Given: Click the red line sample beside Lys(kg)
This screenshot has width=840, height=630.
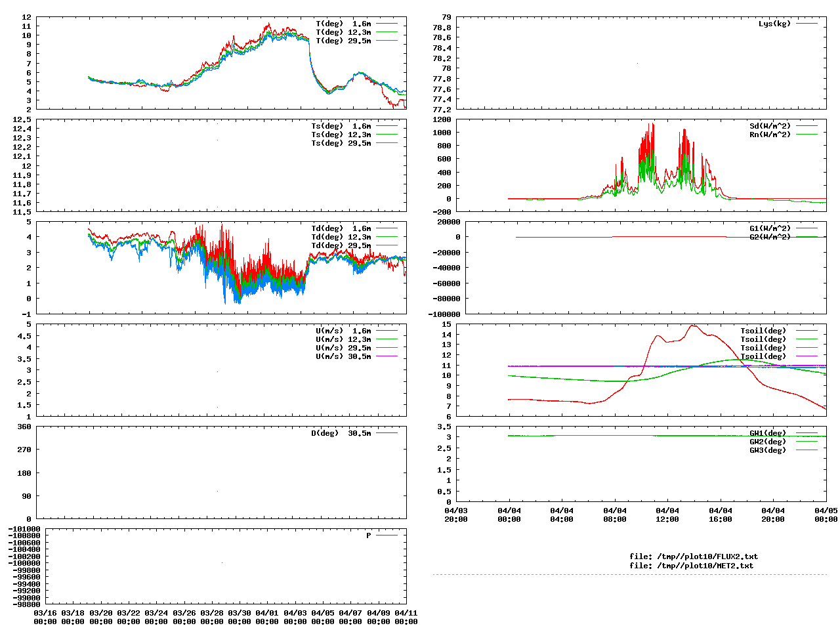Looking at the screenshot, I should [x=807, y=24].
